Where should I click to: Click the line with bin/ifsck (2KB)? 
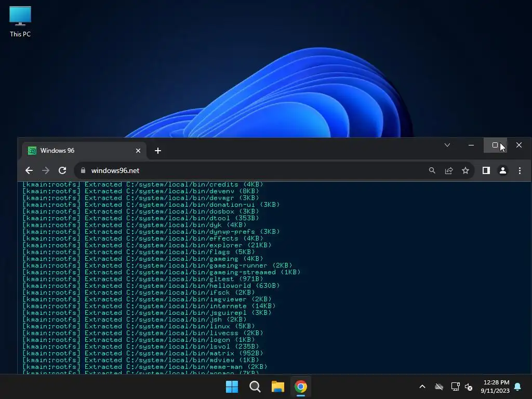139,292
